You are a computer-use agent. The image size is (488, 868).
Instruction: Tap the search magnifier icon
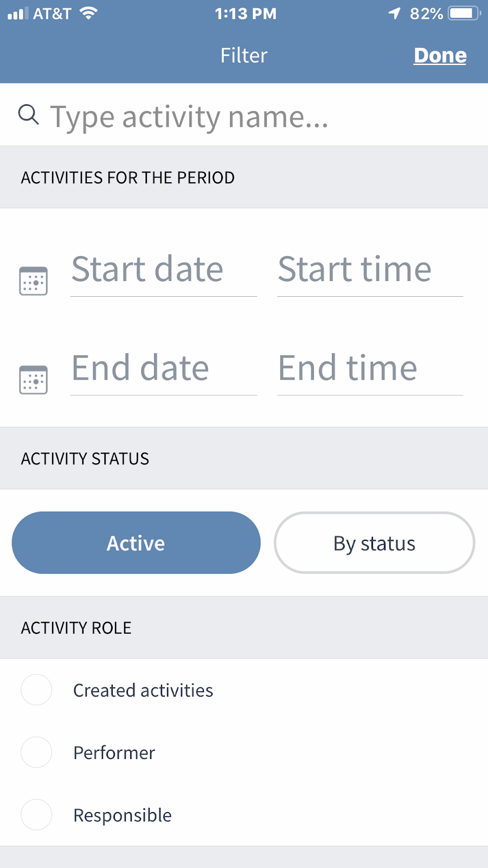pos(28,115)
